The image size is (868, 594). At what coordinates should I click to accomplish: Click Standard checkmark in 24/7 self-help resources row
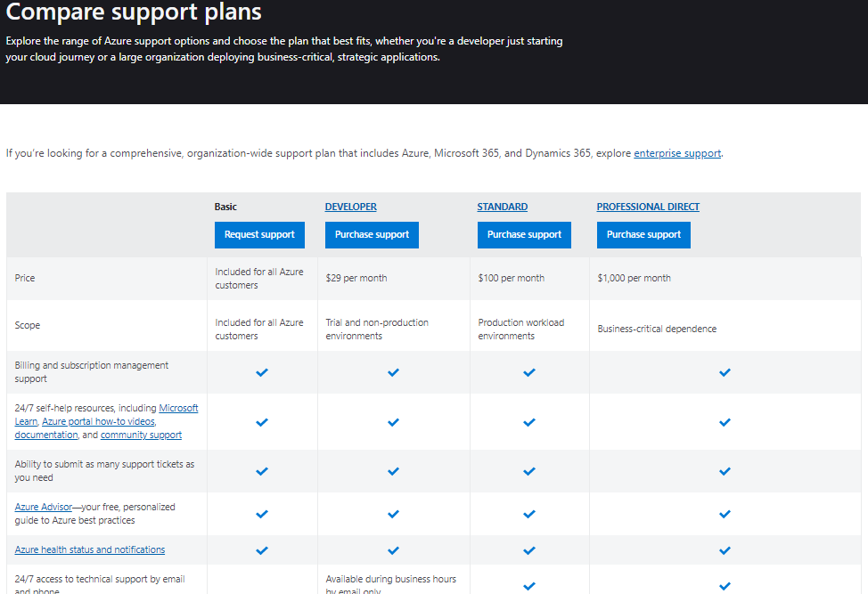529,422
